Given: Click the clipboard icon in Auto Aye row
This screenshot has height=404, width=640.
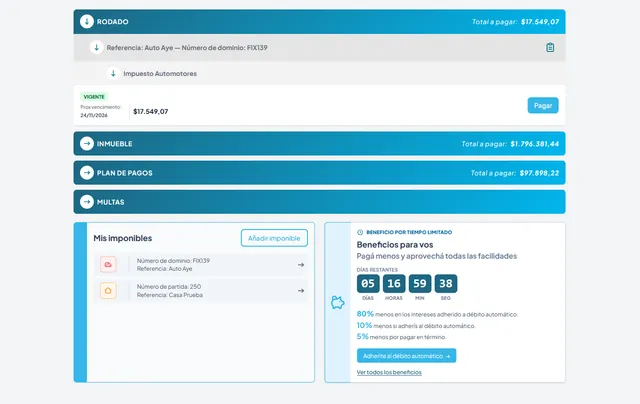Looking at the screenshot, I should 550,47.
